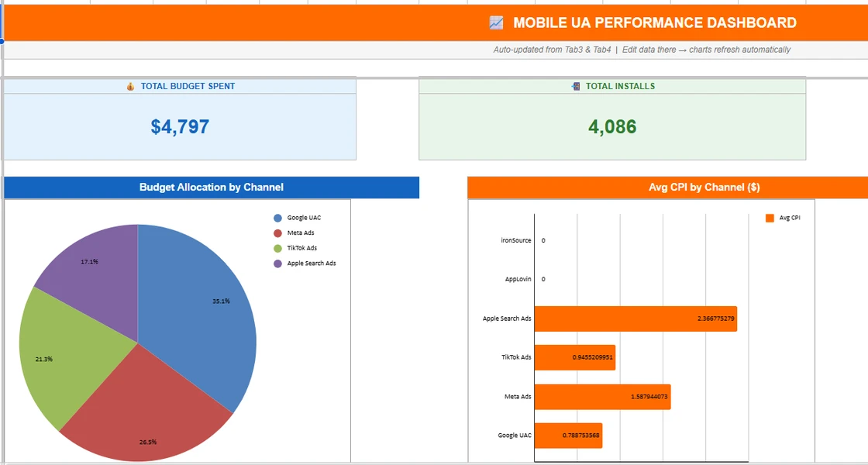This screenshot has width=868, height=465.
Task: Select the Meta Ads axis label in bar chart
Action: tap(518, 397)
